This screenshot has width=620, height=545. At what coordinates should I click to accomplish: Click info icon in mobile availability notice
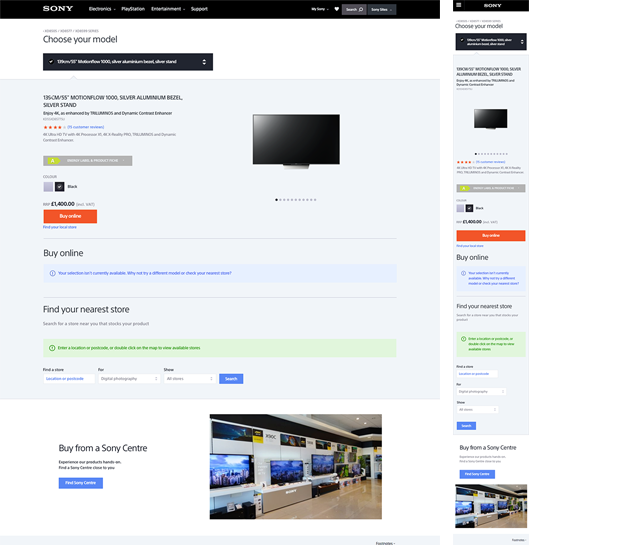click(x=463, y=273)
